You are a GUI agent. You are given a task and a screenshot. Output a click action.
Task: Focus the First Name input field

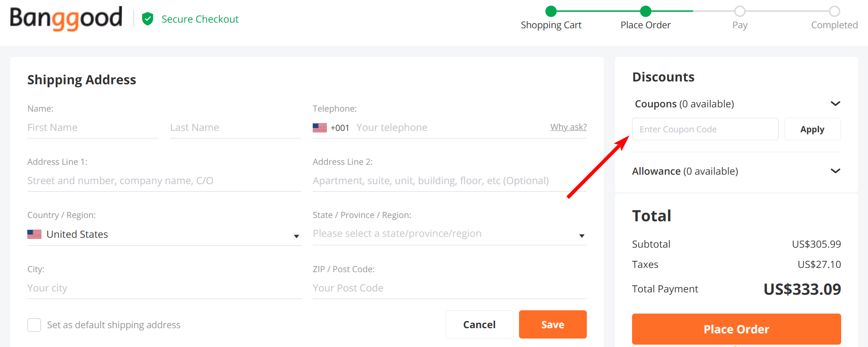click(93, 128)
